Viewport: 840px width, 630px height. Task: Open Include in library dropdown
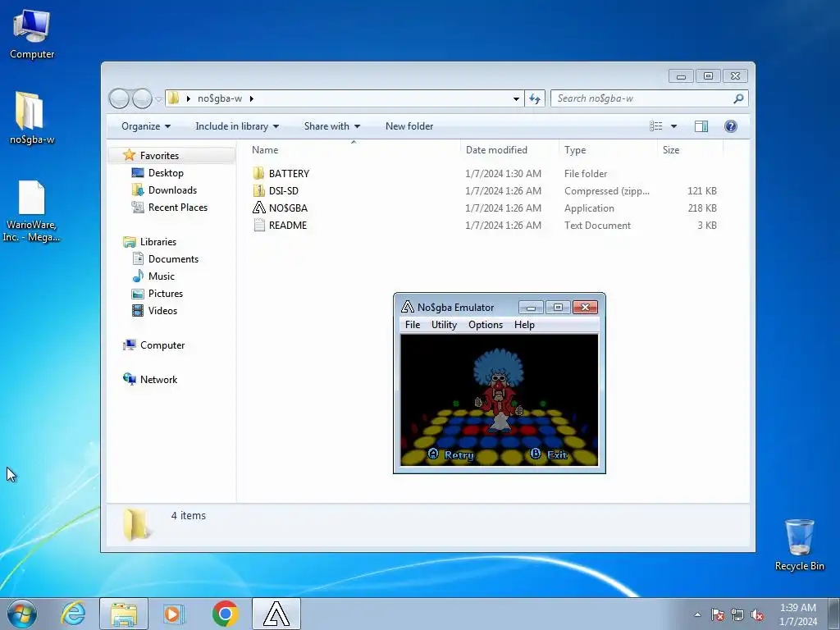237,126
